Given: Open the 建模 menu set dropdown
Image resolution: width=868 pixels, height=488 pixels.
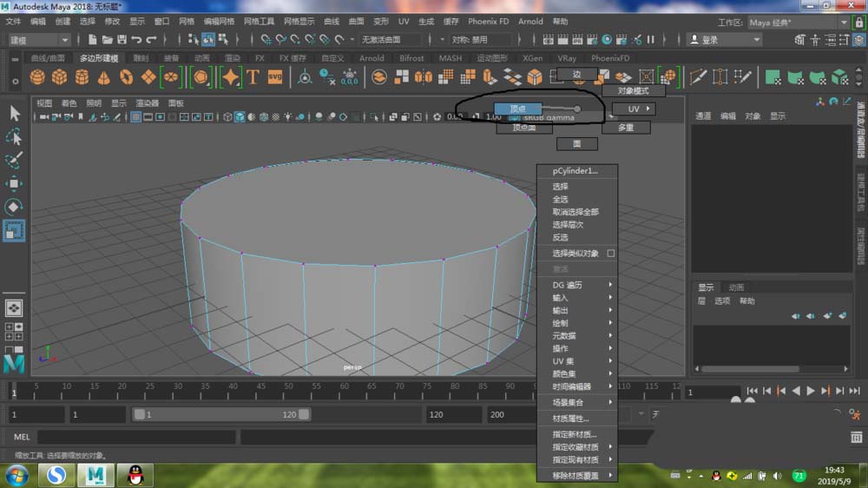Looking at the screenshot, I should pos(39,40).
